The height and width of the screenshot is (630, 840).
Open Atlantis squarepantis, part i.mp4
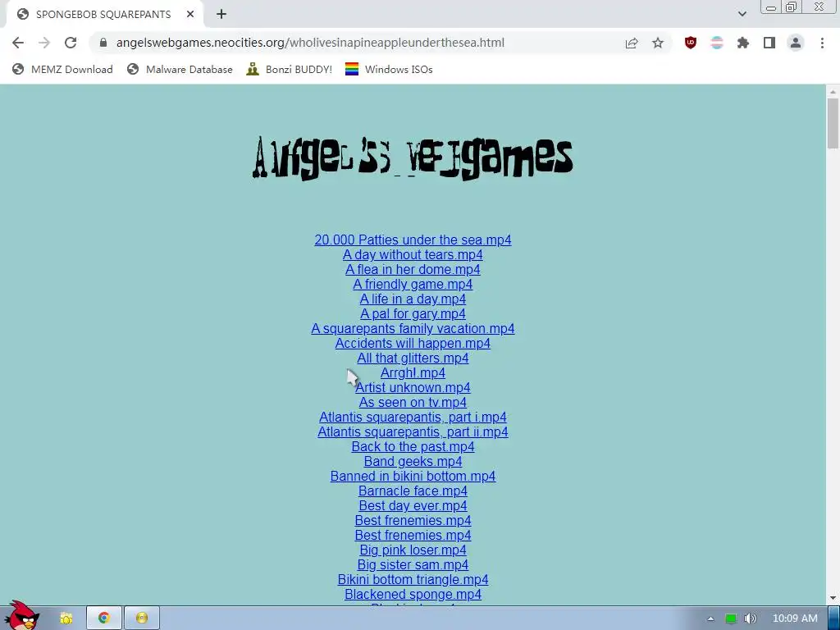tap(413, 417)
